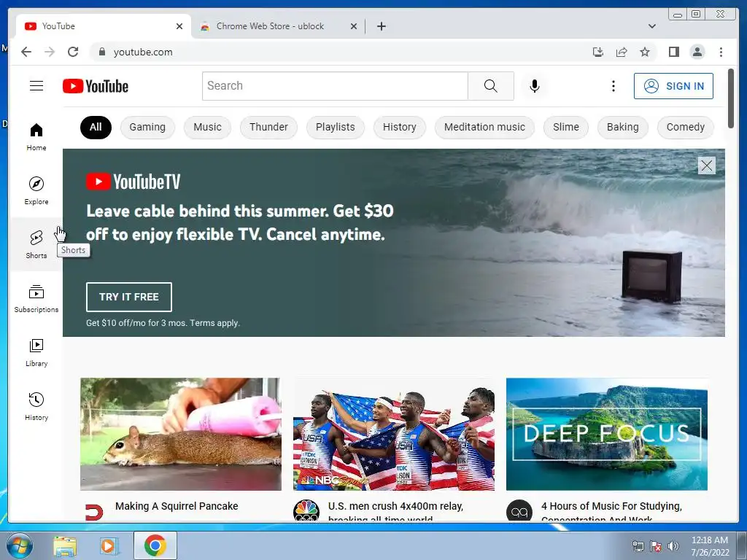Open YouTube settings three-dot menu

coord(613,86)
